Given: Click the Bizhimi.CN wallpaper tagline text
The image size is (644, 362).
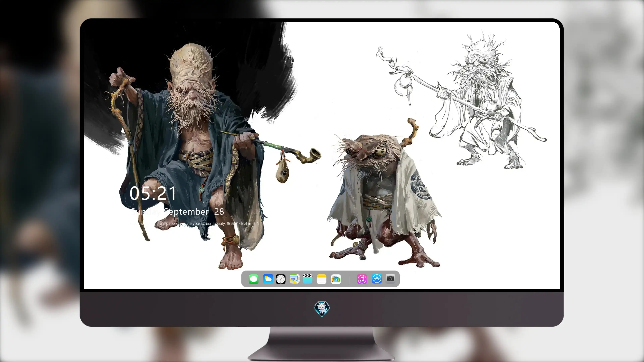Looking at the screenshot, I should [x=195, y=223].
